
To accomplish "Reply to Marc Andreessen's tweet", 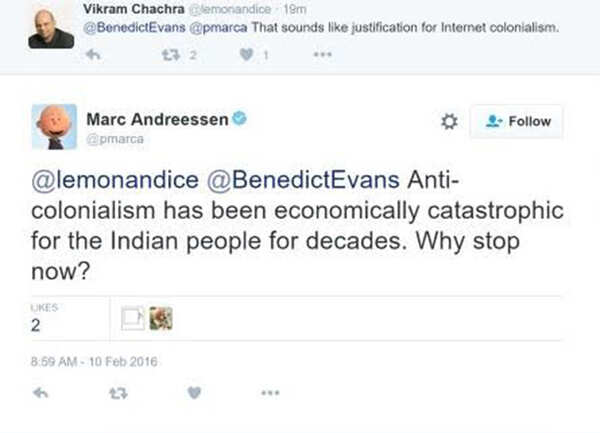I will (x=41, y=394).
